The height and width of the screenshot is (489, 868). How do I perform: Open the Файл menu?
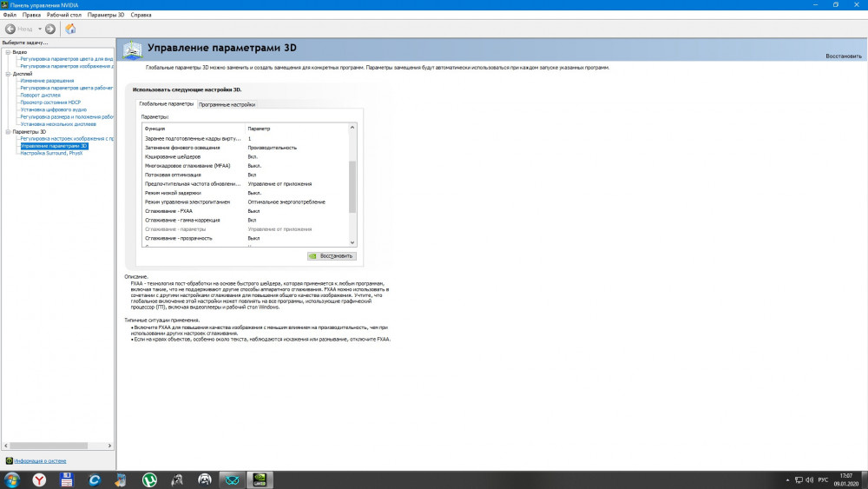(x=10, y=15)
